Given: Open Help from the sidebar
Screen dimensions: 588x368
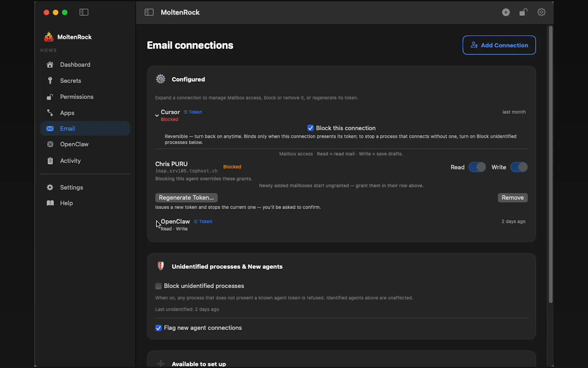Looking at the screenshot, I should pyautogui.click(x=85, y=203).
